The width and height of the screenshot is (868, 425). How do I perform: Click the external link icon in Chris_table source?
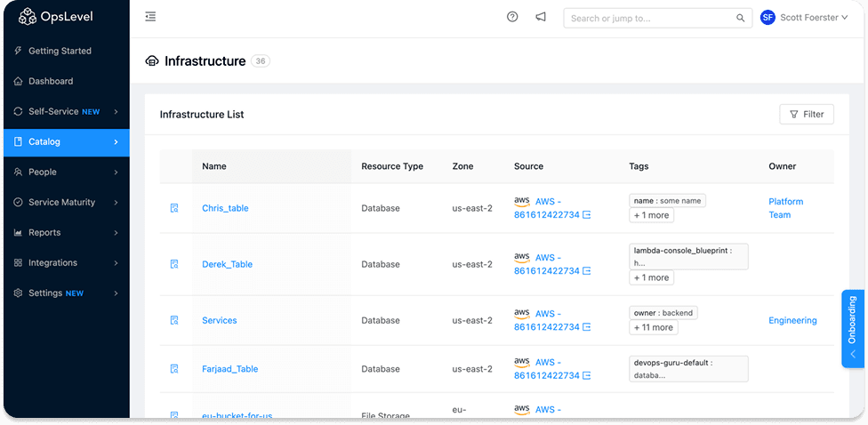coord(587,215)
